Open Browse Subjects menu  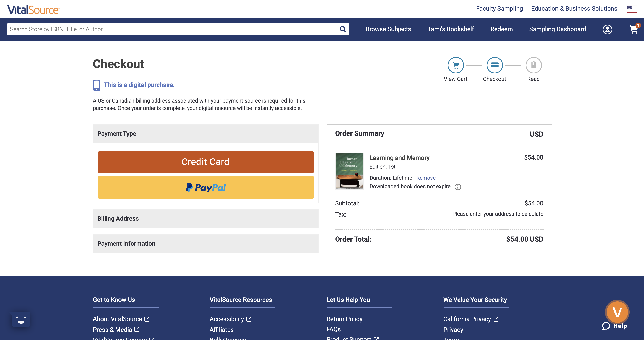coord(388,29)
